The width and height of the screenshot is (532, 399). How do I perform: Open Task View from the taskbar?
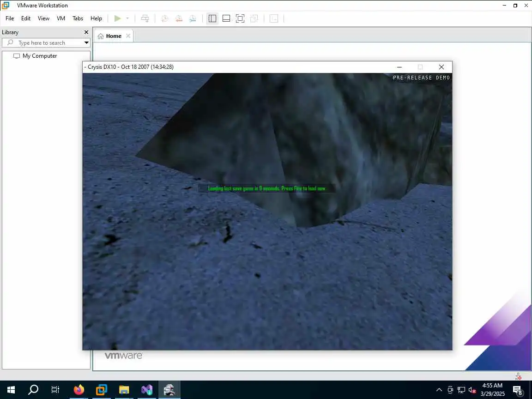pos(55,390)
